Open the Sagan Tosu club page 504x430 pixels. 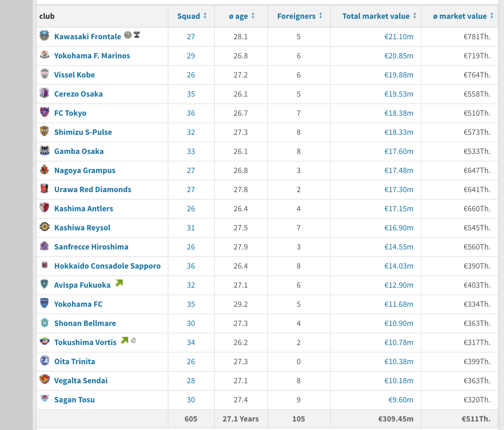point(74,400)
